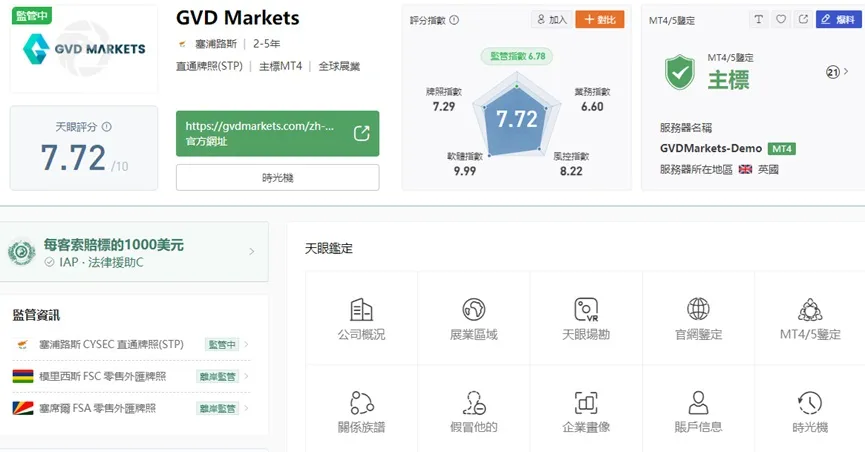Click the 監管指數 6.78 badge

[517, 56]
